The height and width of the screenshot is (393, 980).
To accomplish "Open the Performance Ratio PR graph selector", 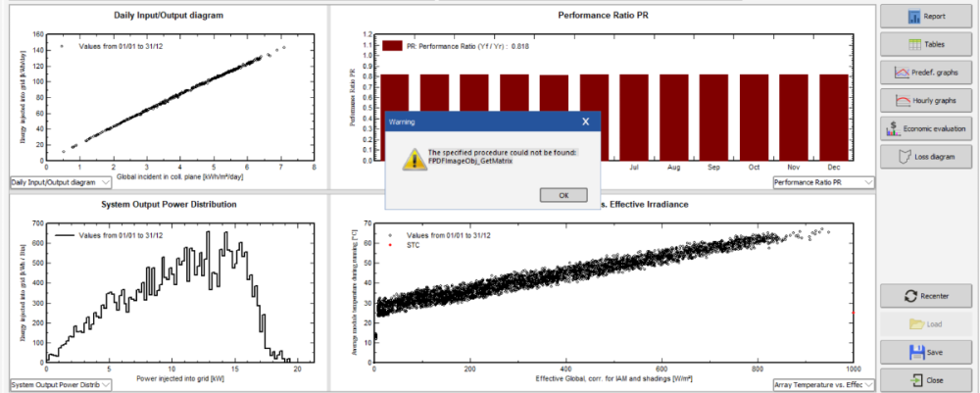I will coord(868,182).
